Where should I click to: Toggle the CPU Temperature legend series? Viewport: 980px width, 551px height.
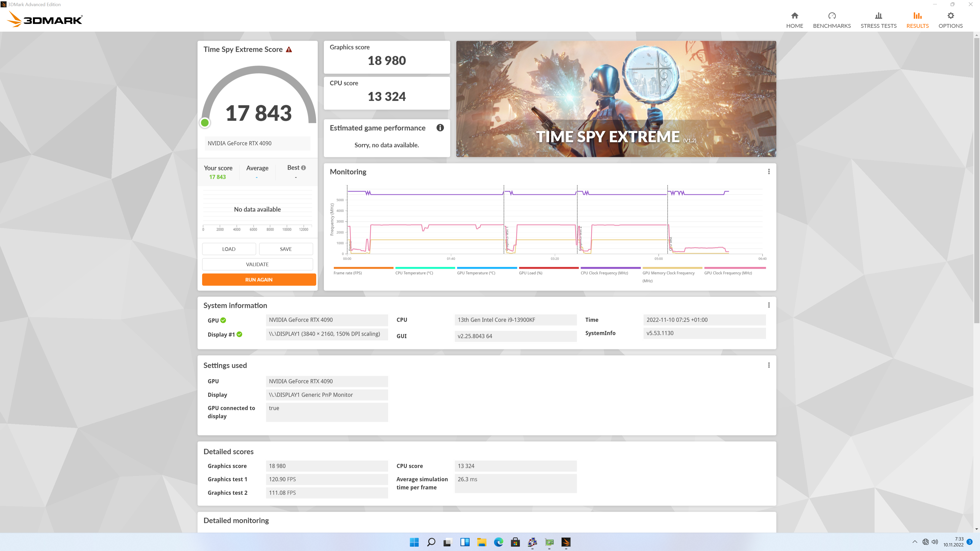(425, 271)
